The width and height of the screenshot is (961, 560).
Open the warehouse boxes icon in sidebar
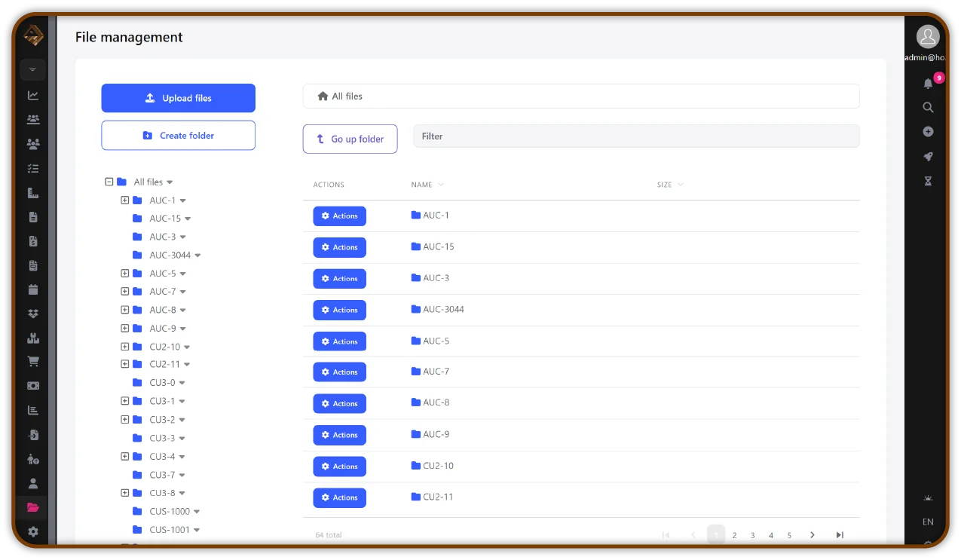click(33, 338)
